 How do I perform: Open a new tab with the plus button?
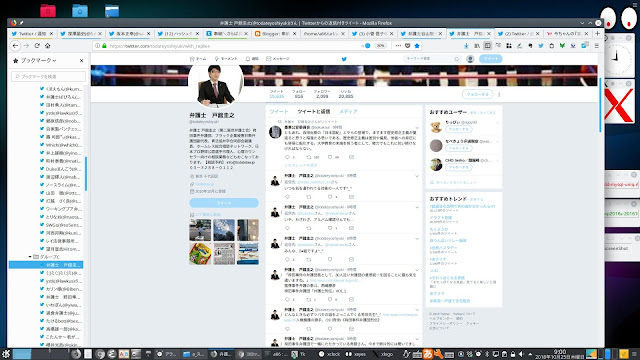click(x=598, y=33)
